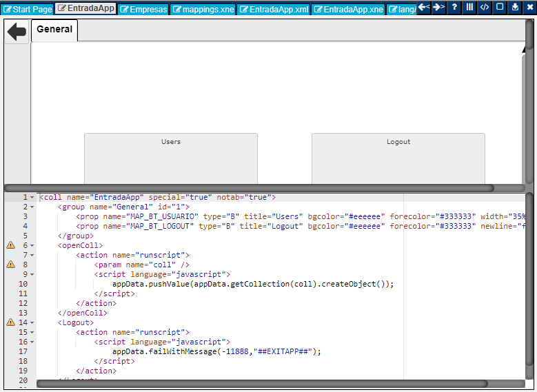Click the code editor vertical scrollbar
The height and width of the screenshot is (392, 537).
[529, 280]
